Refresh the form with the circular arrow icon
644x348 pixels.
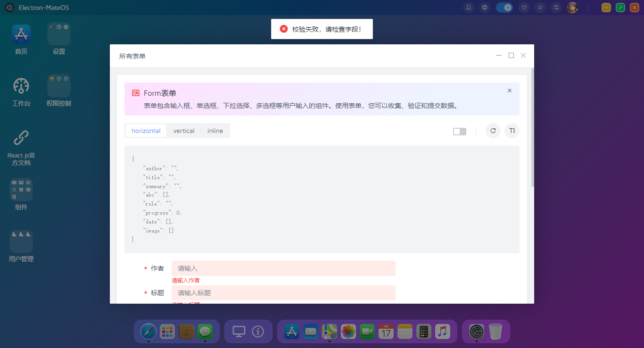tap(493, 131)
